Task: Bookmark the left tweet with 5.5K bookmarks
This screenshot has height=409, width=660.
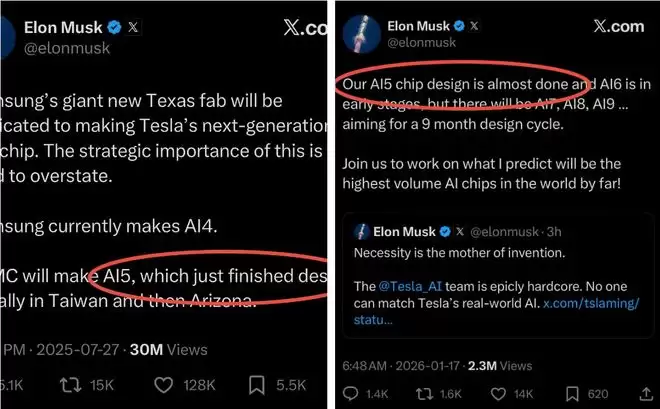Action: click(x=257, y=386)
